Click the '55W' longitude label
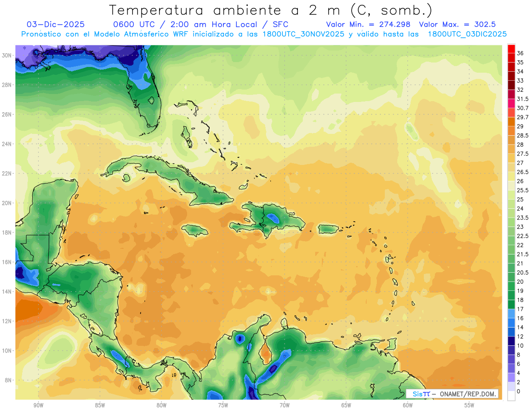The image size is (532, 411). (x=469, y=405)
